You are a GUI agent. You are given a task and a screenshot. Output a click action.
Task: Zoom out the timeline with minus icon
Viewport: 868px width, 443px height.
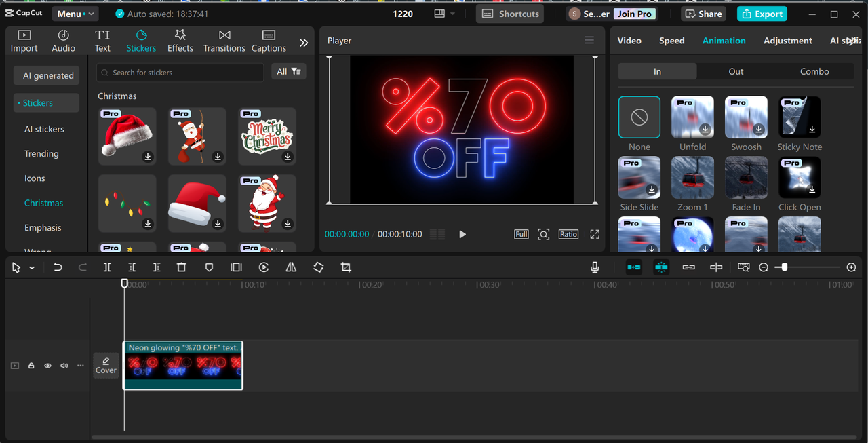click(x=764, y=267)
